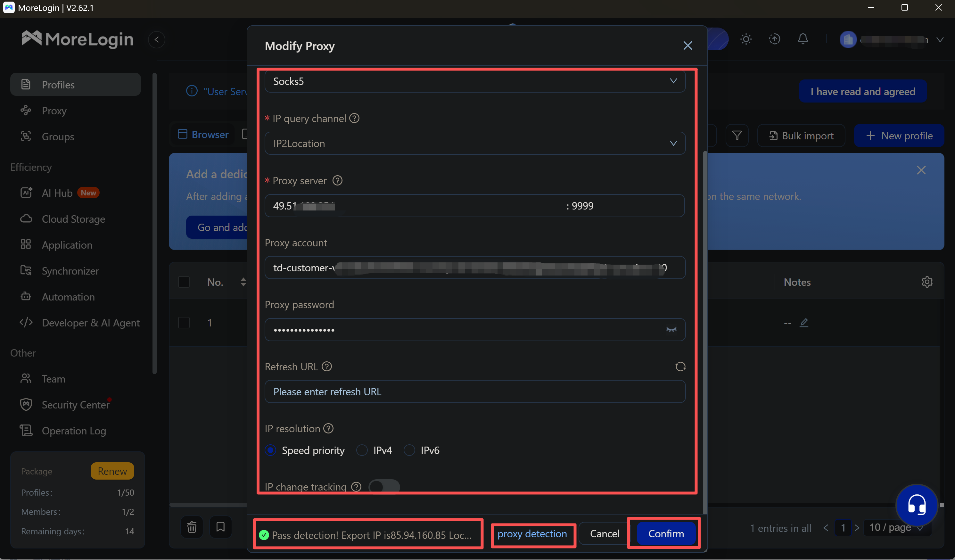Check the select-all checkbox in table header
The height and width of the screenshot is (560, 955).
[184, 282]
